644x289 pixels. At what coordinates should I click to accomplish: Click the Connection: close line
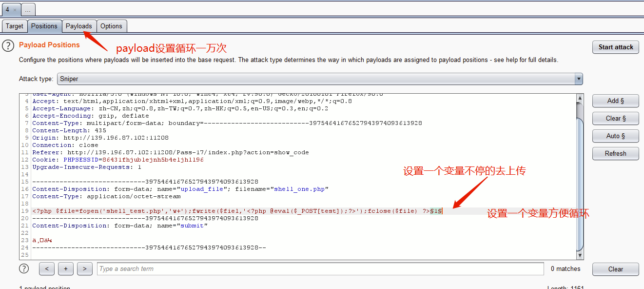[x=65, y=145]
